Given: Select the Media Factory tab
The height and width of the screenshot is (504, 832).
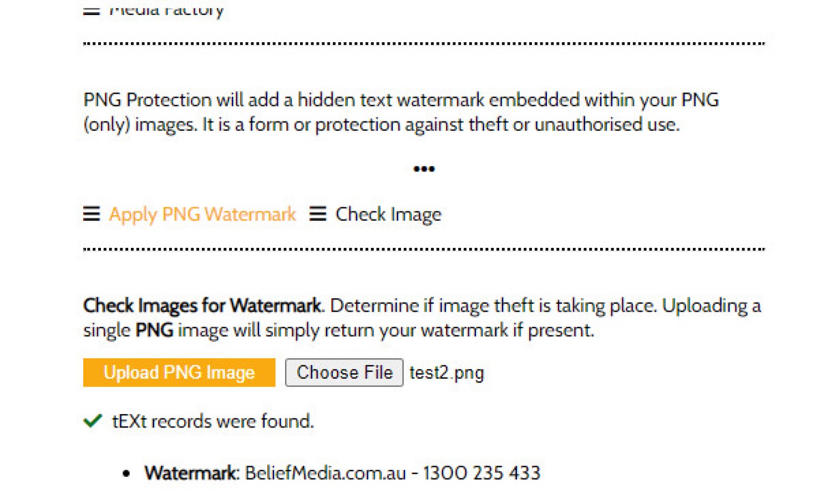Looking at the screenshot, I should pyautogui.click(x=166, y=9).
